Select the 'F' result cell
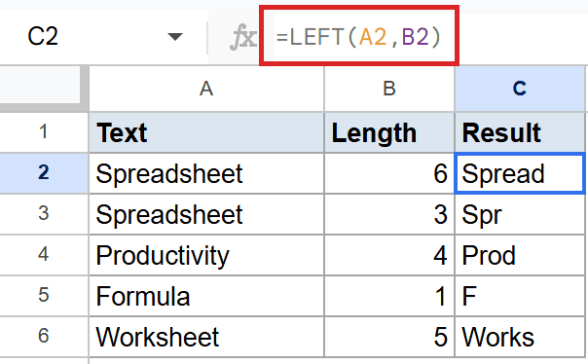 pos(520,296)
